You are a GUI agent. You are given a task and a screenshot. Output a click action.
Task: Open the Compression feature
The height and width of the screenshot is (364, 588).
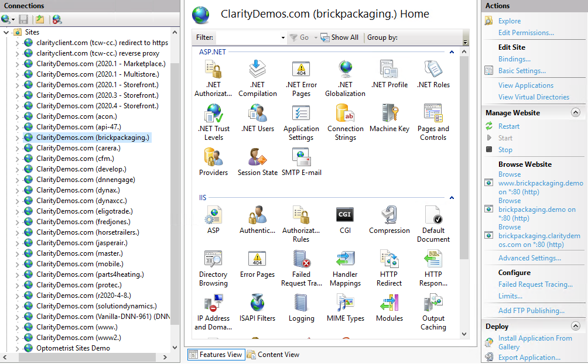(389, 220)
